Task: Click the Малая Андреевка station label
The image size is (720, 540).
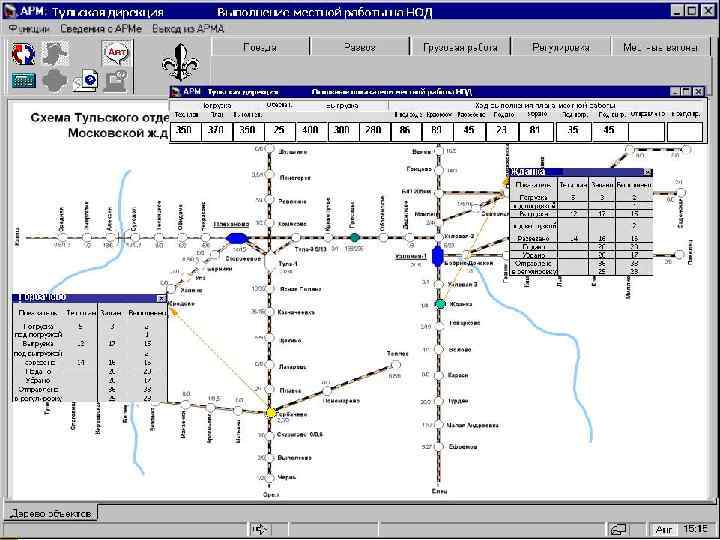Action: coord(473,426)
